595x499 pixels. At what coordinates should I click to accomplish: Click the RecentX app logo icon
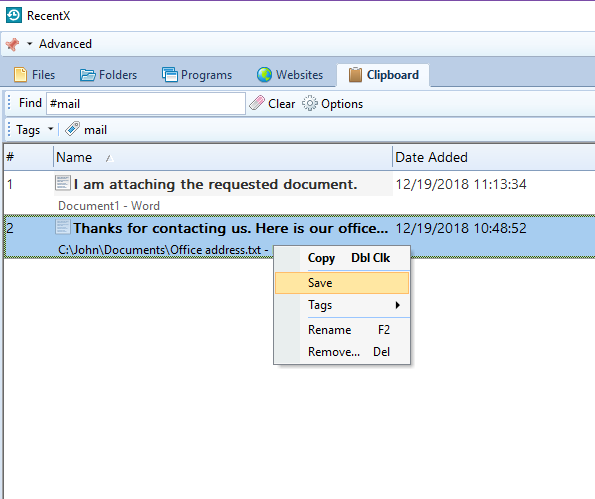(14, 16)
